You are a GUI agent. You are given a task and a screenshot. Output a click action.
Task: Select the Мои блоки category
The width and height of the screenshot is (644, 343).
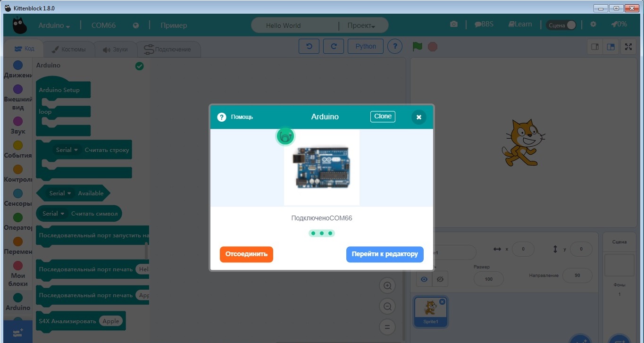pos(18,274)
